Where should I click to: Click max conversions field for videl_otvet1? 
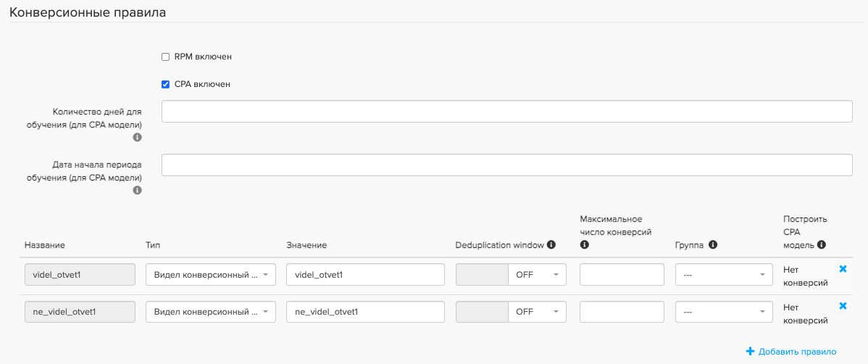[622, 275]
